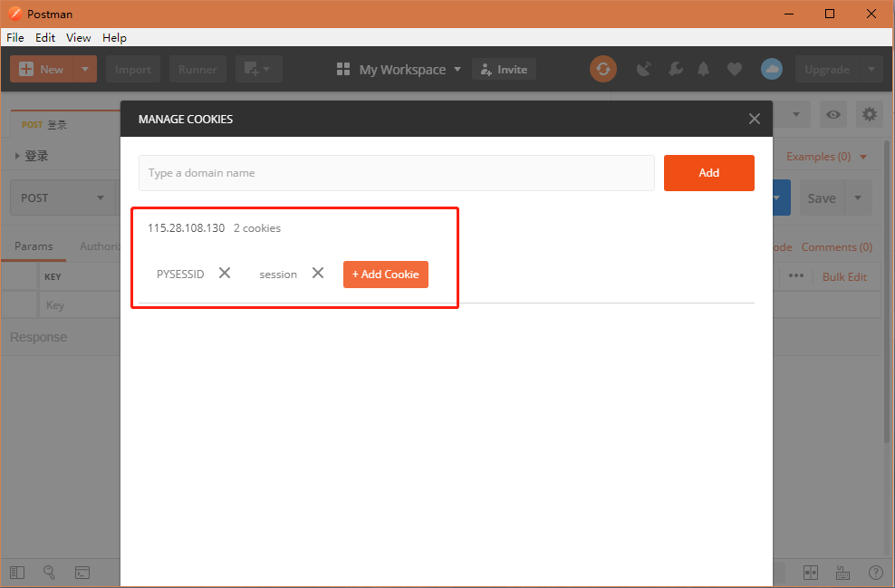Screen dimensions: 895x588
Task: Click the satellite capture requests icon
Action: (644, 69)
